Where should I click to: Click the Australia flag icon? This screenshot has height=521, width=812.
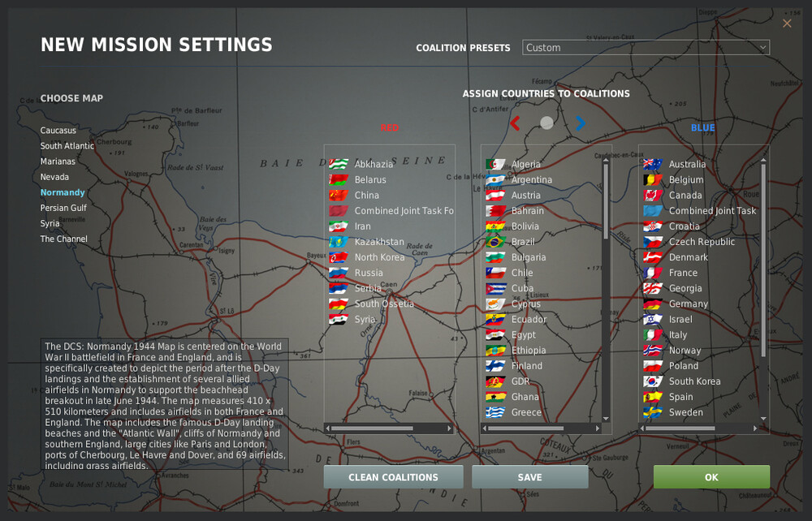click(x=653, y=164)
